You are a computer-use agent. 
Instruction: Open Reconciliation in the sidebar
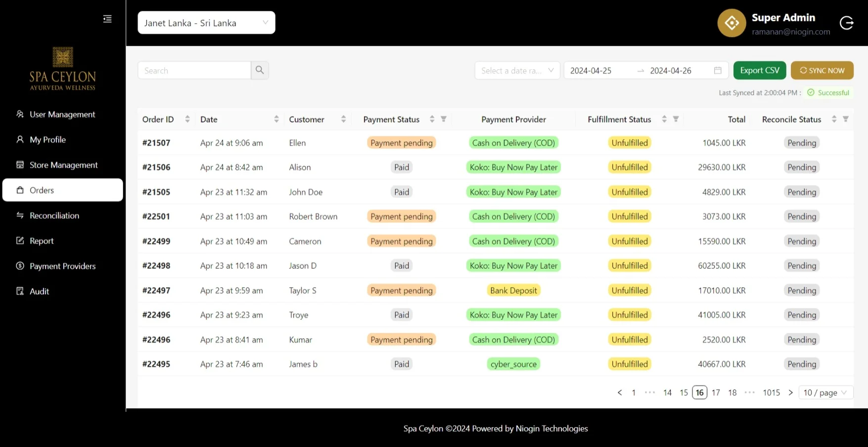pos(54,215)
